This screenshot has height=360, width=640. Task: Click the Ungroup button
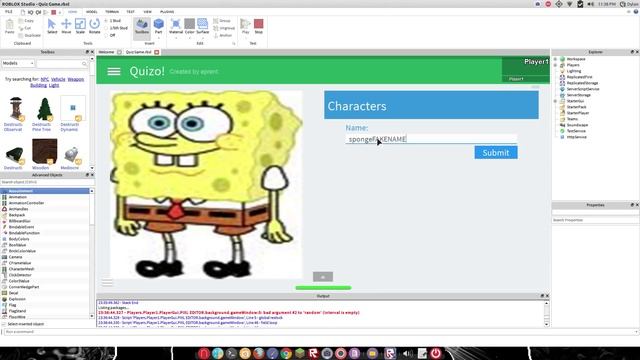(224, 28)
